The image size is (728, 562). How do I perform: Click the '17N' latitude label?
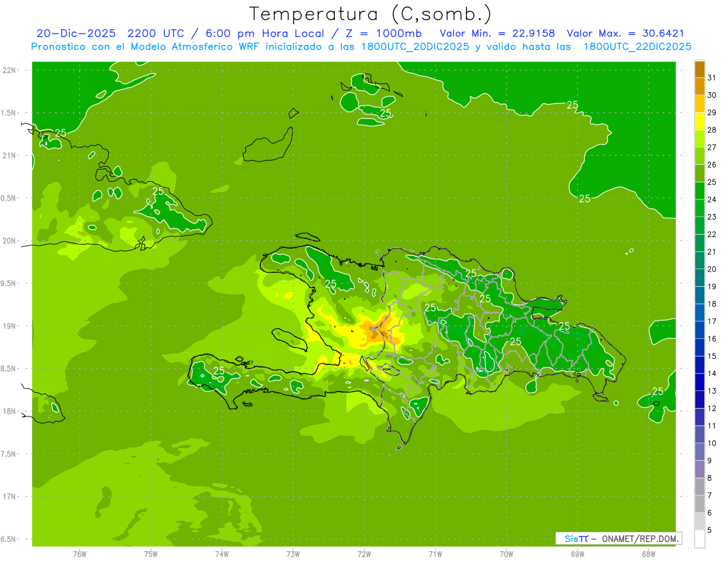coord(10,497)
